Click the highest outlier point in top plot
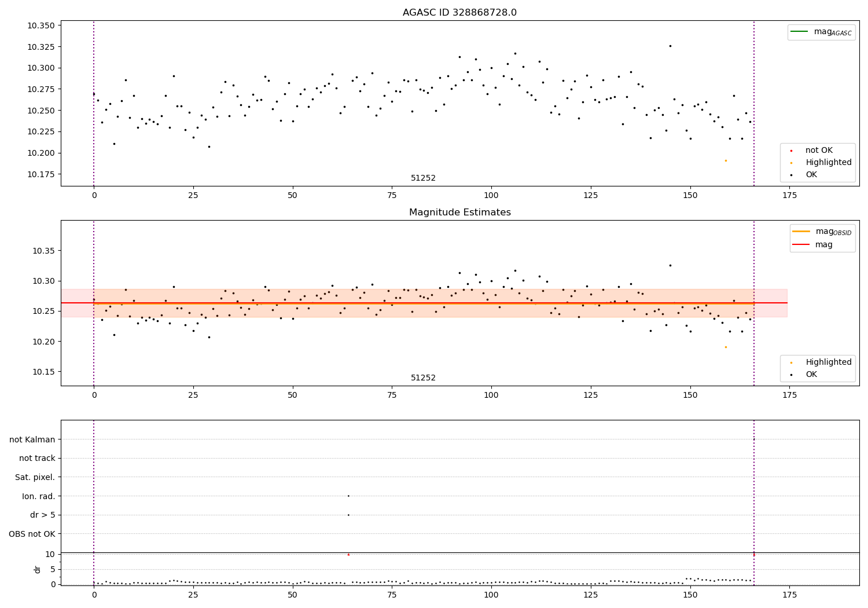This screenshot has width=868, height=608. pyautogui.click(x=670, y=46)
